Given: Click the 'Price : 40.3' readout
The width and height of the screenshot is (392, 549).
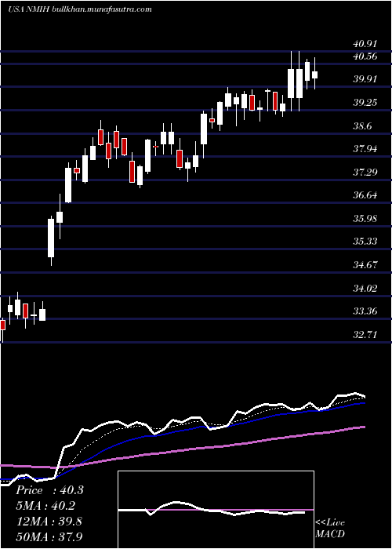Looking at the screenshot, I should tap(49, 490).
